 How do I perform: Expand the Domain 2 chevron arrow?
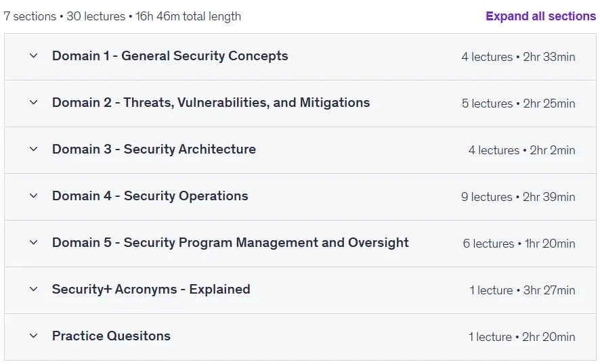tap(34, 102)
